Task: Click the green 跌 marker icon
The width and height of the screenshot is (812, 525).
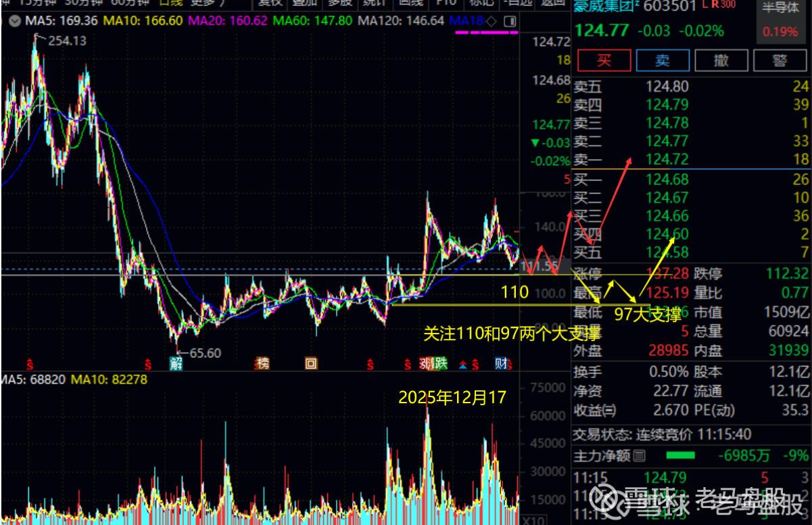Action: coord(441,364)
